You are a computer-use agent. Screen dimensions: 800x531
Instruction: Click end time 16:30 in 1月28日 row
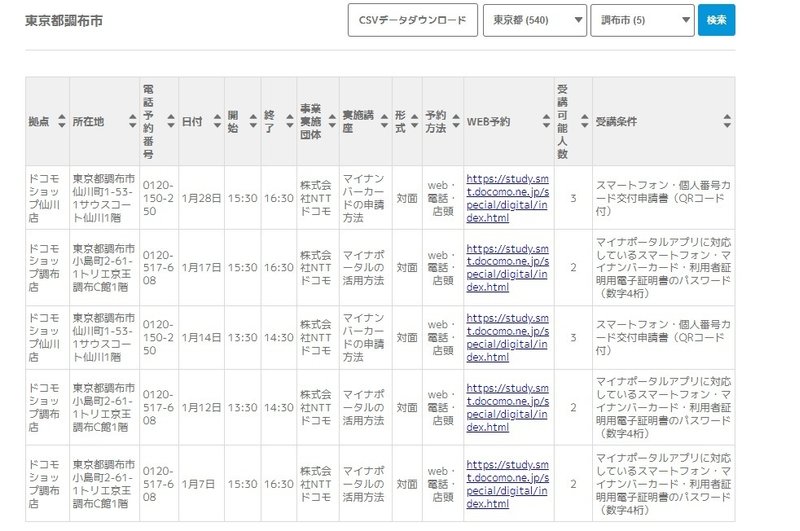pyautogui.click(x=279, y=198)
